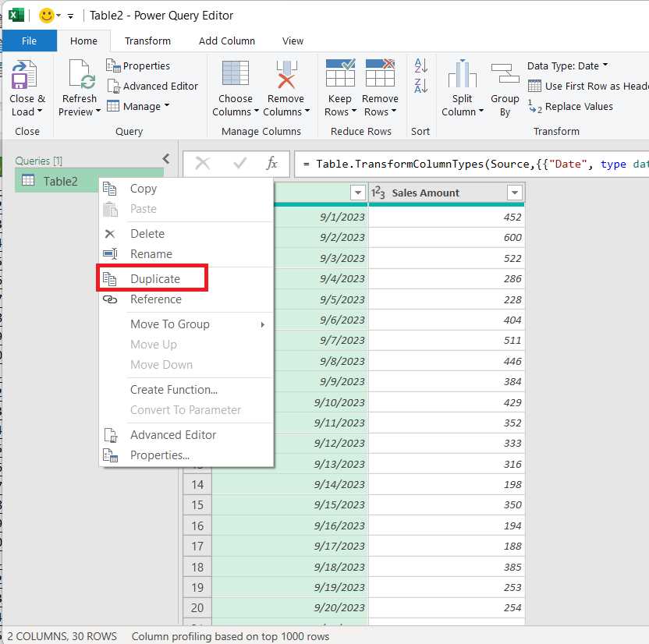Click Replace Values in Transform group
649x644 pixels.
pos(570,106)
